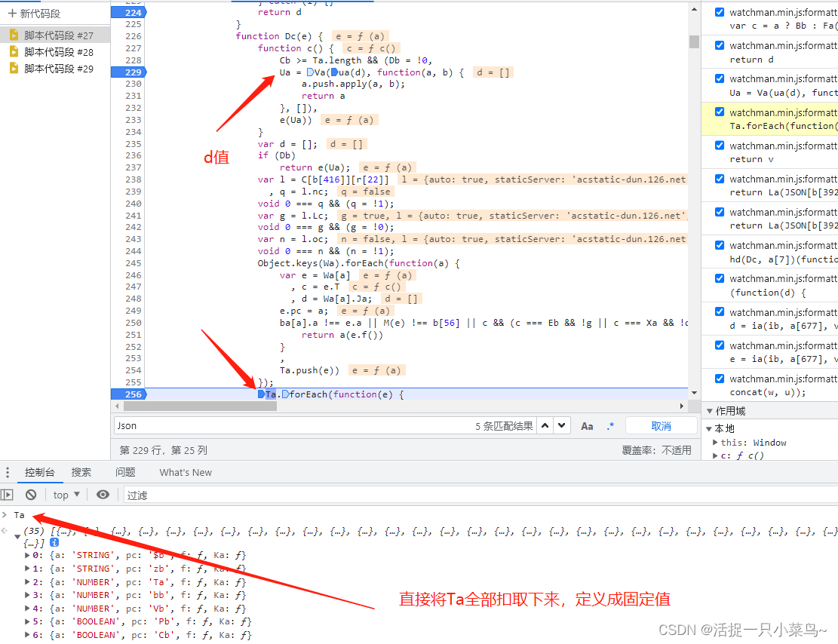The image size is (838, 644).
Task: Click the clear console icon
Action: tap(31, 495)
